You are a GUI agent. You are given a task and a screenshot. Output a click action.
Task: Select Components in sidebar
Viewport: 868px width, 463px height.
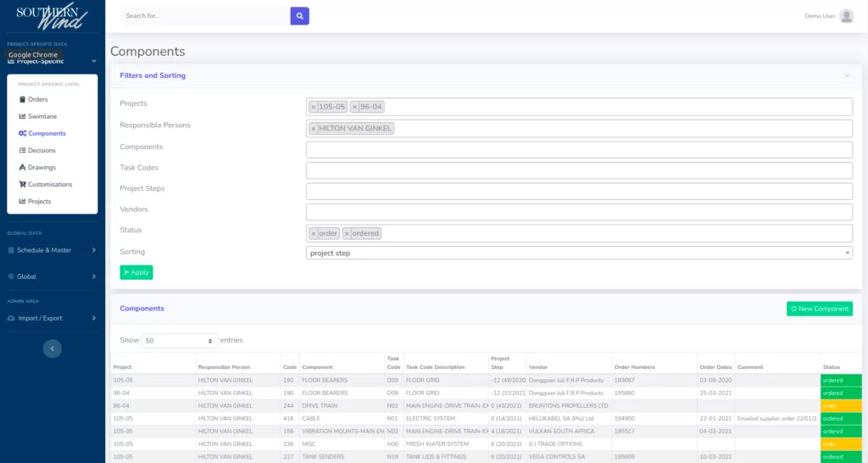[x=42, y=133]
